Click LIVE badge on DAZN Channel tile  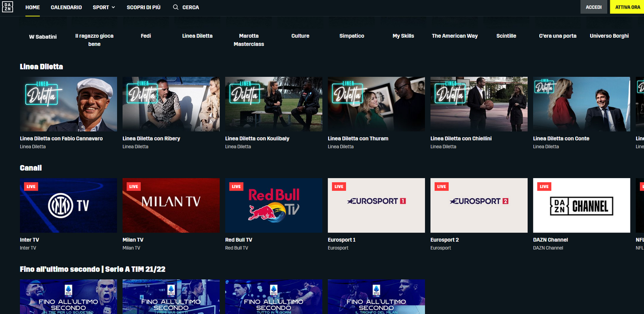pyautogui.click(x=544, y=187)
